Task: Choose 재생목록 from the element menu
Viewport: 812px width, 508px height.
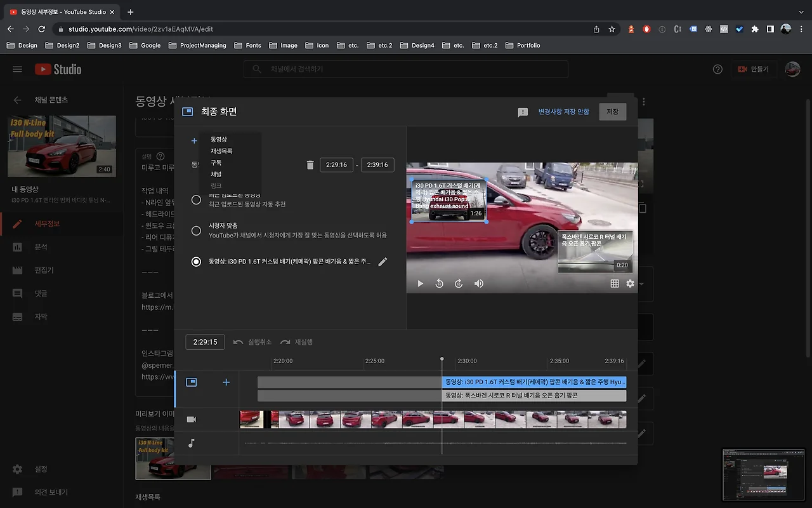Action: (x=221, y=151)
